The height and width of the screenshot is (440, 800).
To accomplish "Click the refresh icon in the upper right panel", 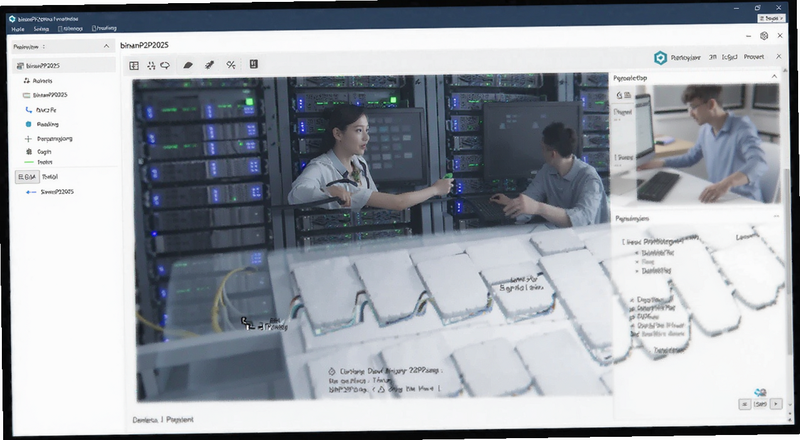I will (619, 95).
